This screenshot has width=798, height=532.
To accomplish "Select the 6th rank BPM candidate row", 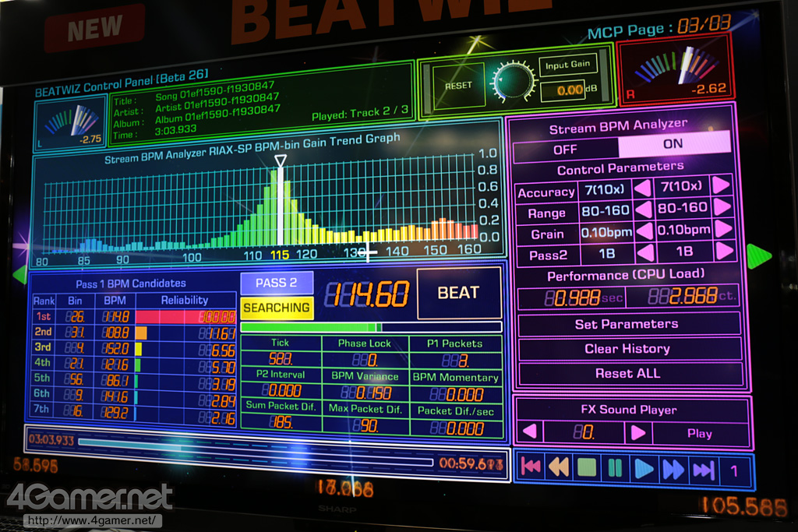I will coord(134,396).
